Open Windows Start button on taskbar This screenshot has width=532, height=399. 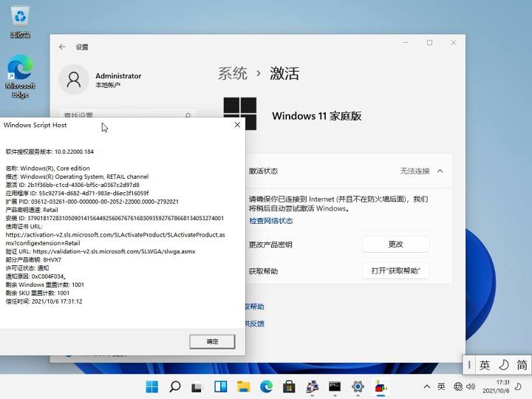pos(151,386)
